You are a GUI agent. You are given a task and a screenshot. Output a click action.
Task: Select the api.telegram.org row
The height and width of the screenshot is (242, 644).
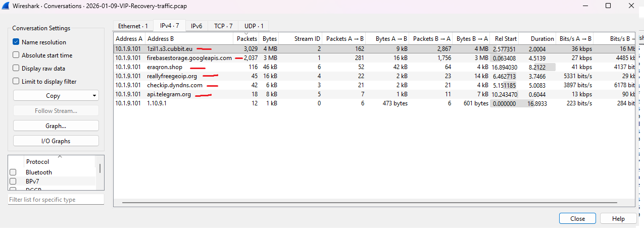[374, 94]
